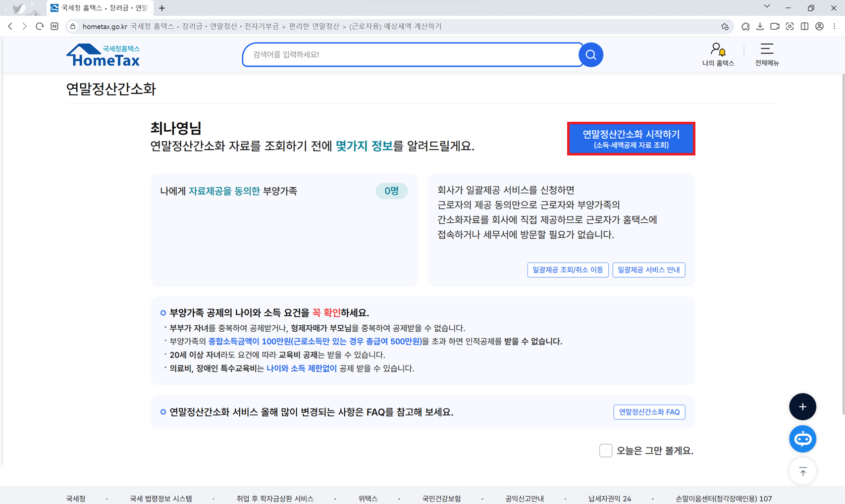Click the 연말정산간소화 시작하기 button
This screenshot has height=504, width=845.
(631, 139)
